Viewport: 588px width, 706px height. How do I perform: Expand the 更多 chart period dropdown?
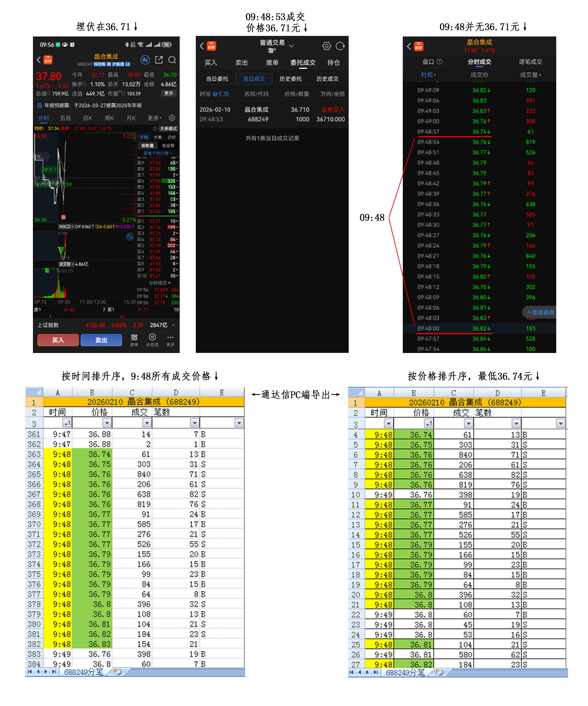click(155, 118)
